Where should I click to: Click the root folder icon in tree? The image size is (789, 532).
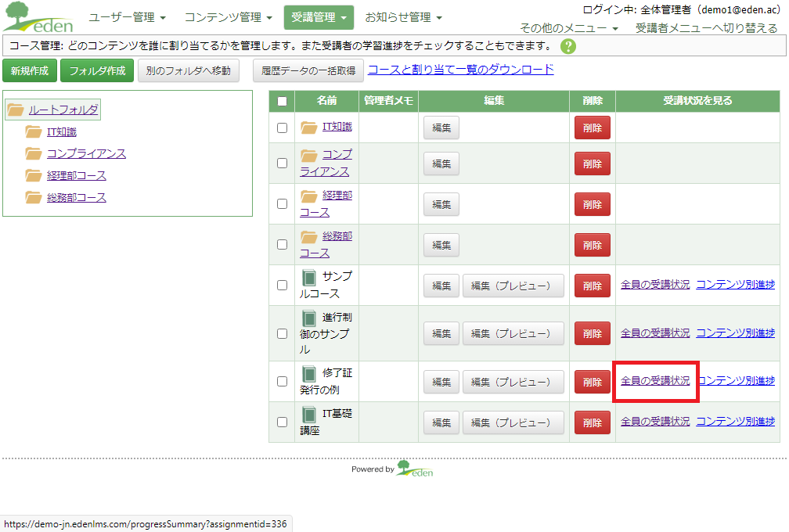coord(16,110)
